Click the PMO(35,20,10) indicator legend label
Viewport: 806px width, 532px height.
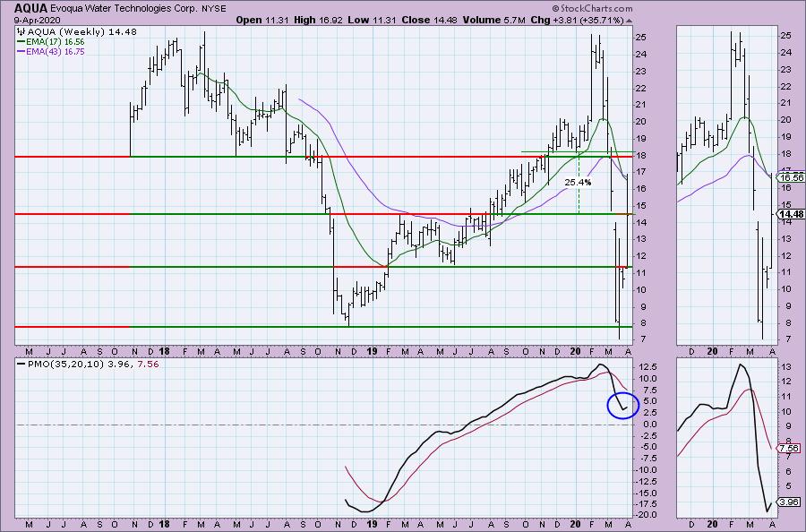click(65, 364)
